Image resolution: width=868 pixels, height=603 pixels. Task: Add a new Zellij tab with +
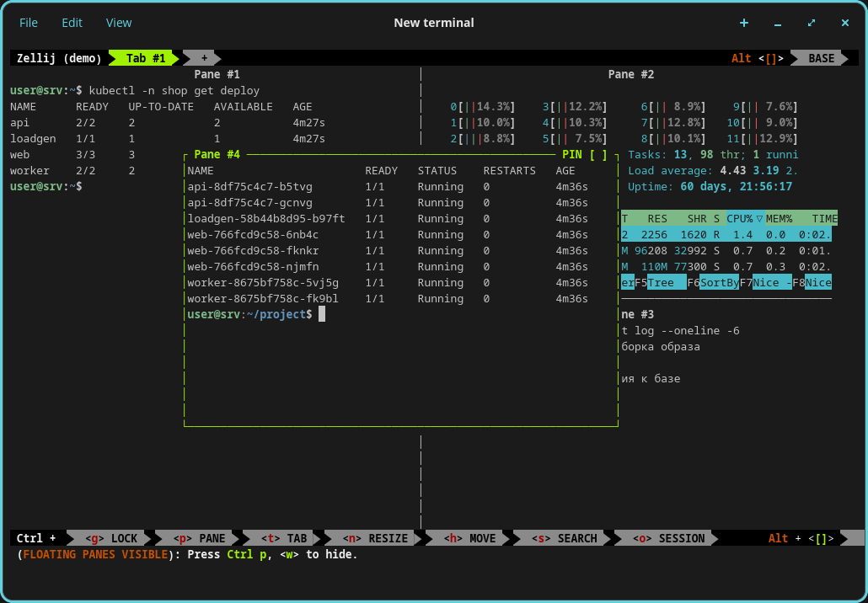click(x=204, y=58)
